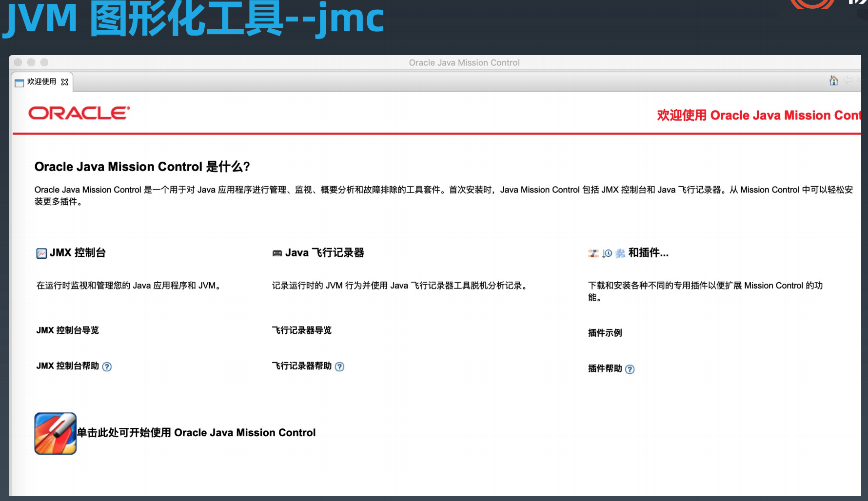
Task: Click help icon beside JMX 控制台帮助
Action: (107, 367)
